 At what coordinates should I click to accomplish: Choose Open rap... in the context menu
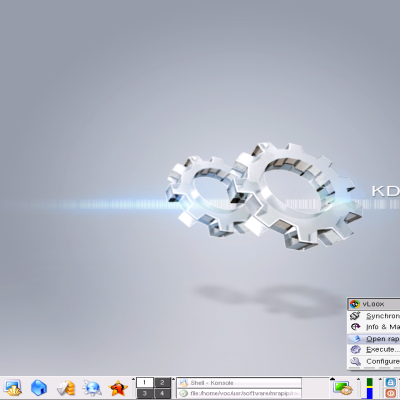374,339
